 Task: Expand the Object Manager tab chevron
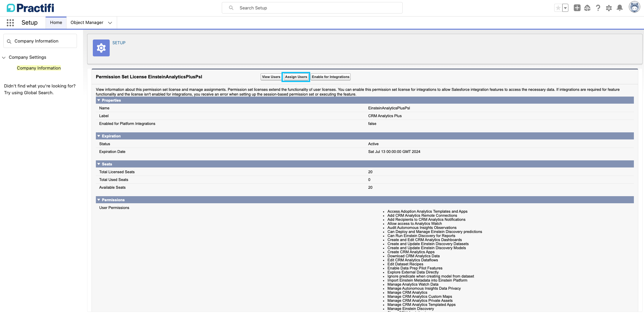click(x=110, y=23)
